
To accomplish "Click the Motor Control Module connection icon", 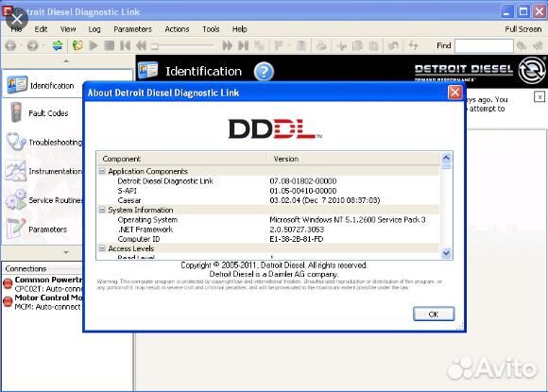I will (x=8, y=301).
